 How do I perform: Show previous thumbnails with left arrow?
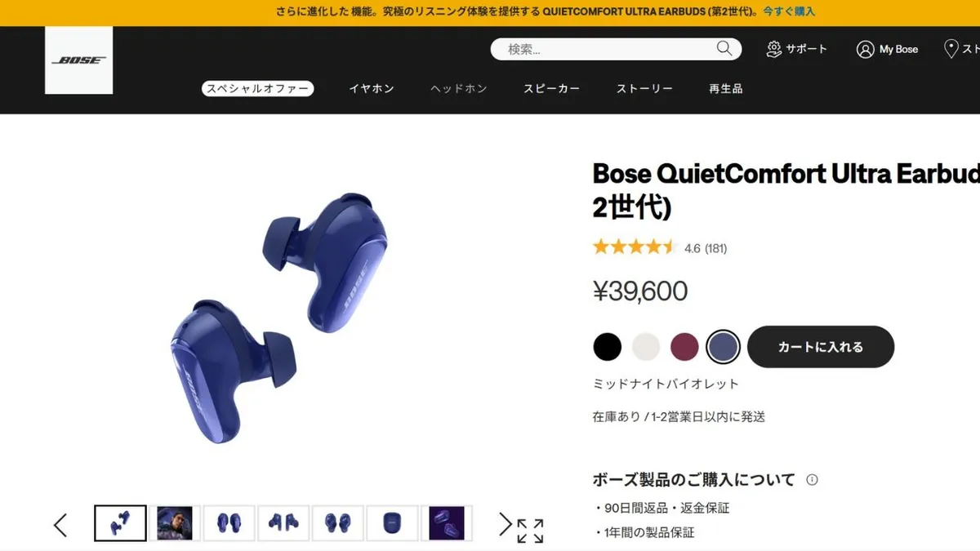point(60,524)
